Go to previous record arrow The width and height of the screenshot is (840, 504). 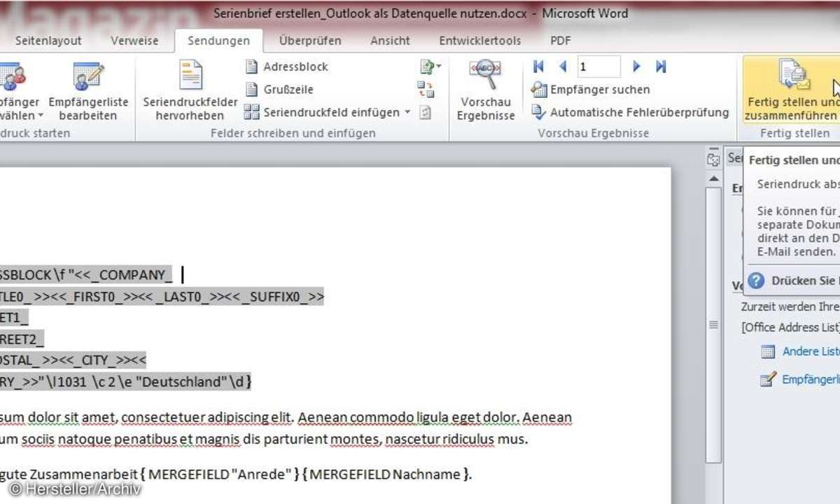[x=563, y=66]
